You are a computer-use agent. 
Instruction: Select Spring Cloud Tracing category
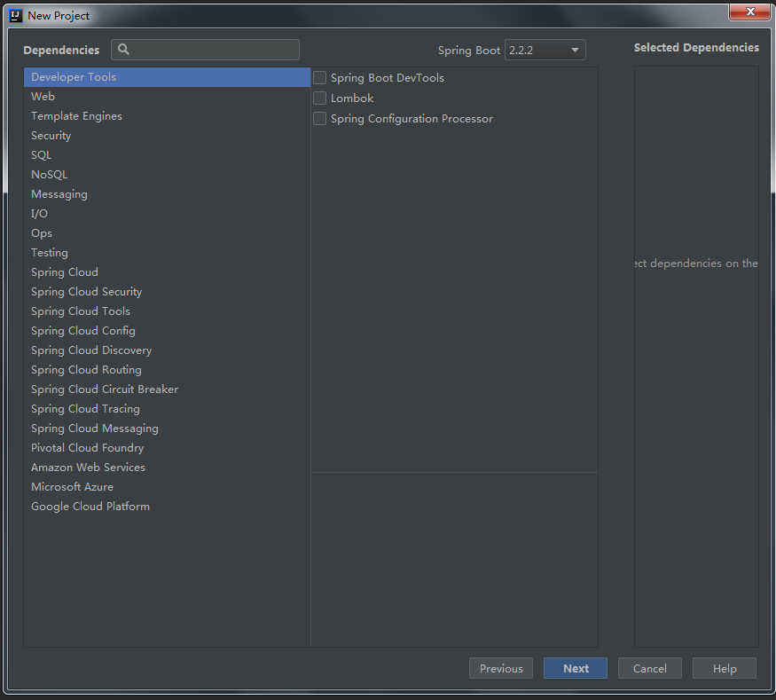(168, 409)
